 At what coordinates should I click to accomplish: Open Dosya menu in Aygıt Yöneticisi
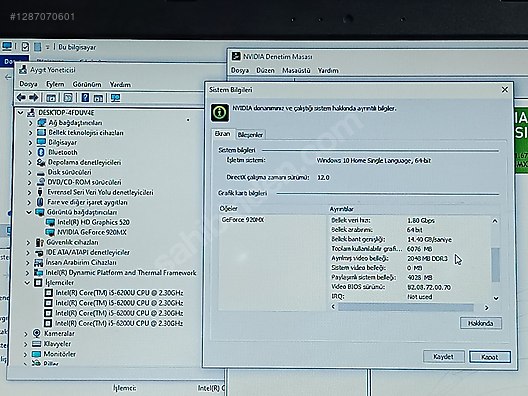(28, 84)
